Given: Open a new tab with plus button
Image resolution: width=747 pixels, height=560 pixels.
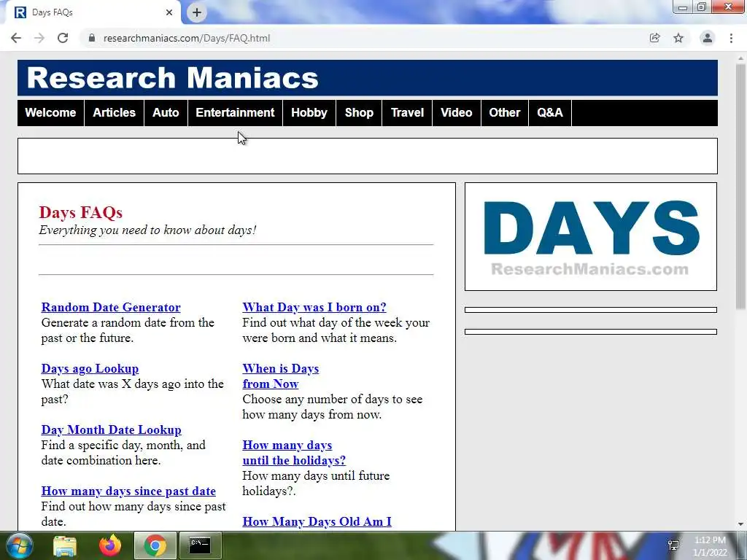Looking at the screenshot, I should point(197,12).
